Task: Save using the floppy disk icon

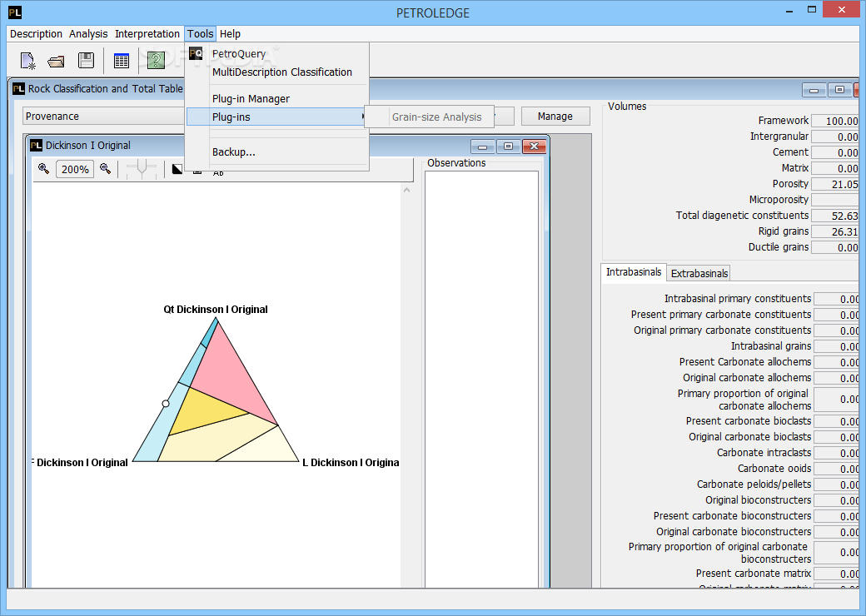Action: [86, 61]
